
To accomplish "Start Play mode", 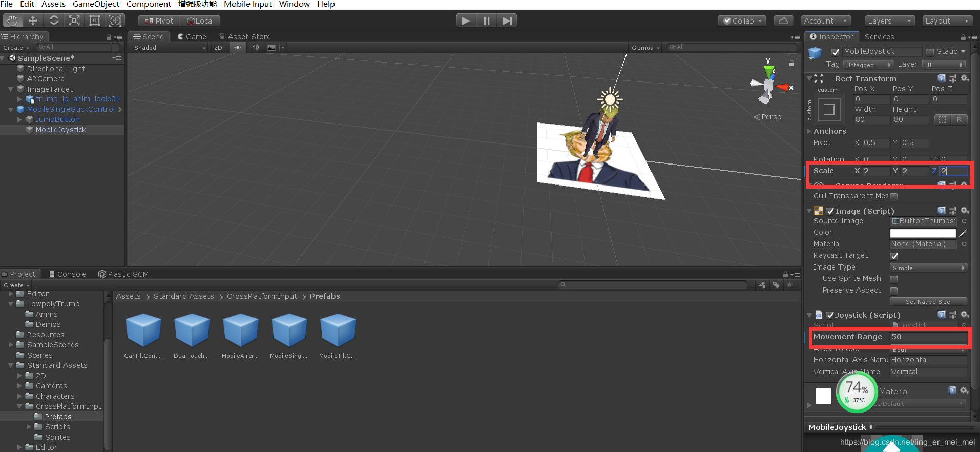I will (x=466, y=20).
